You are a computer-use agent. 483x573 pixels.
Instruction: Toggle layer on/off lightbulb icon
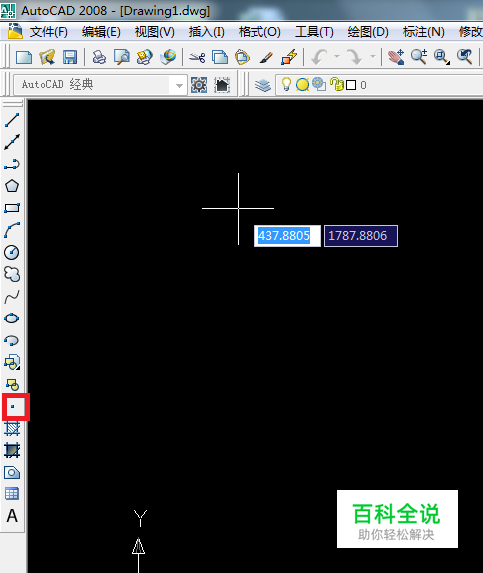[x=286, y=84]
